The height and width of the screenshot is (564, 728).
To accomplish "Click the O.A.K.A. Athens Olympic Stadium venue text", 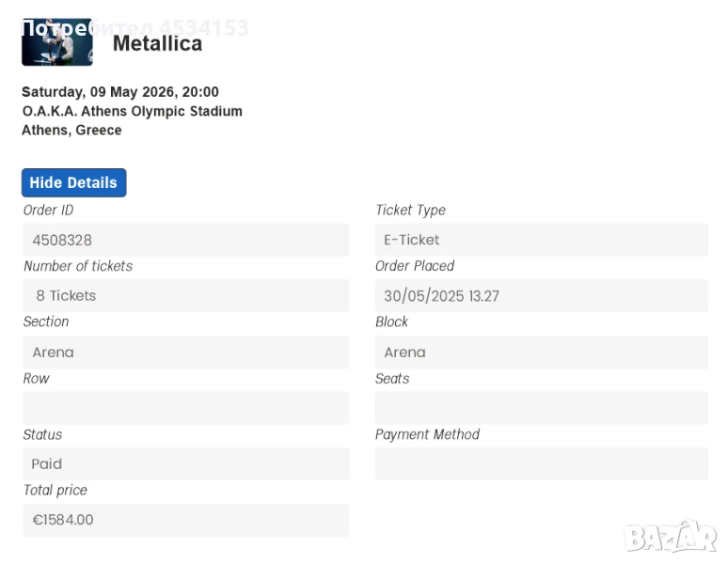I will (132, 111).
